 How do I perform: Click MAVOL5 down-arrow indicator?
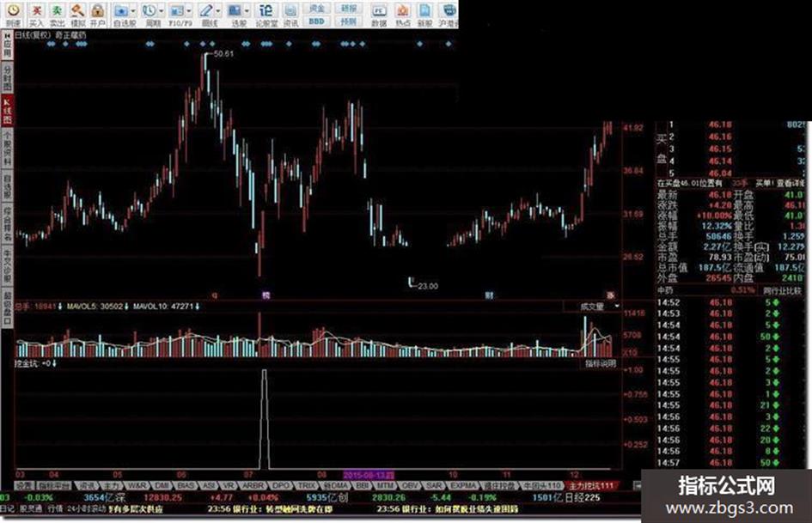pos(125,307)
